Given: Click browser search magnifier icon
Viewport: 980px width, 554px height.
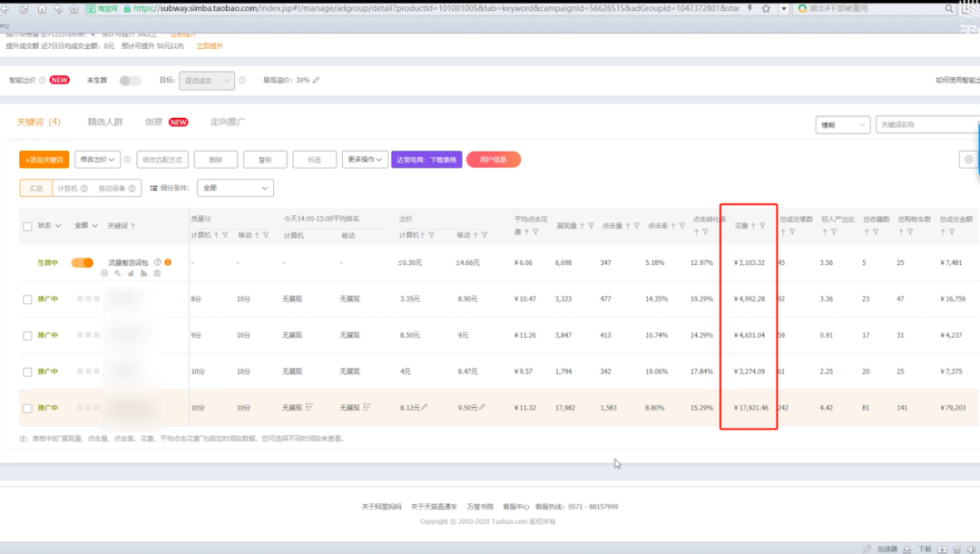Looking at the screenshot, I should [949, 9].
